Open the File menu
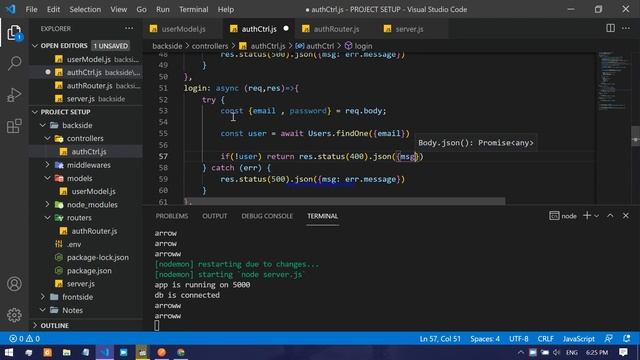The width and height of the screenshot is (640, 360). pyautogui.click(x=31, y=9)
